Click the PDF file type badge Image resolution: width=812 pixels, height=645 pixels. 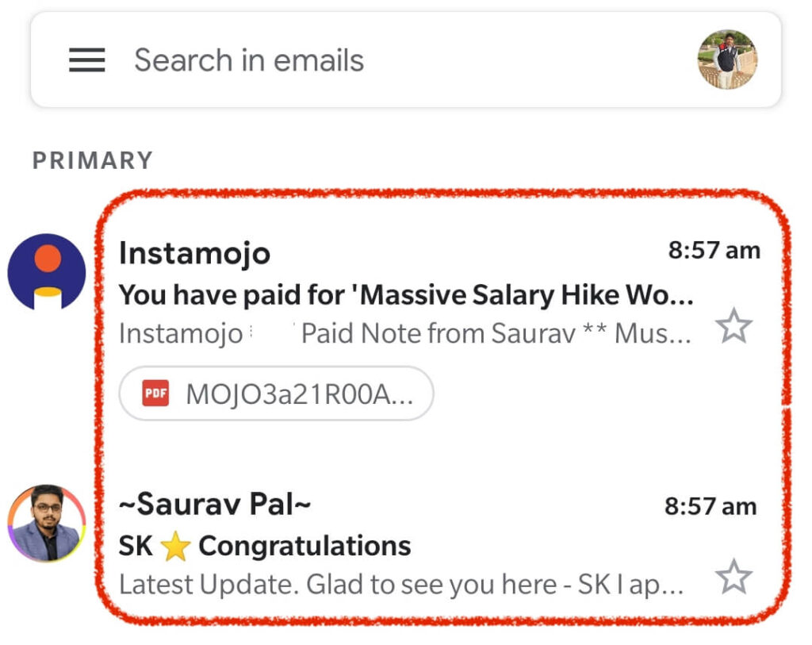coord(156,393)
